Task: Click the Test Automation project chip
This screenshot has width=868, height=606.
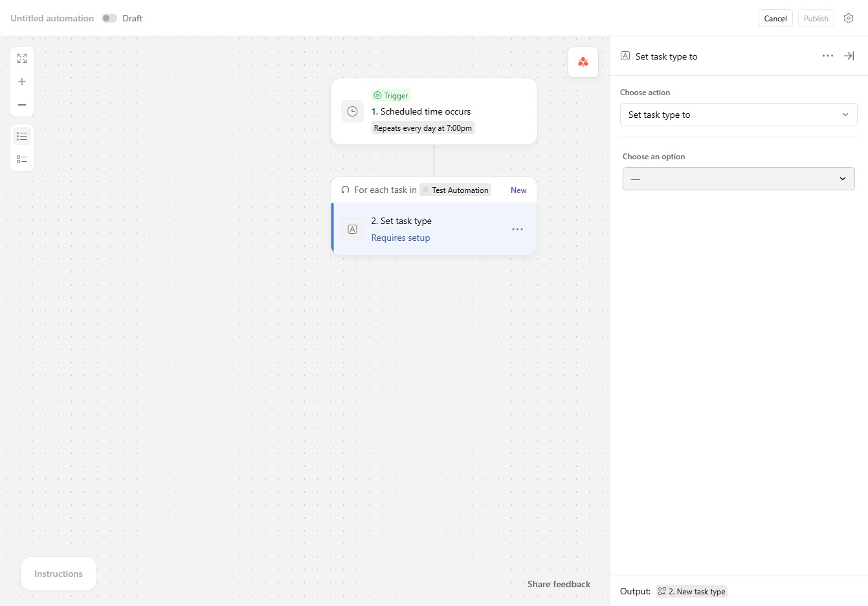Action: pos(455,190)
